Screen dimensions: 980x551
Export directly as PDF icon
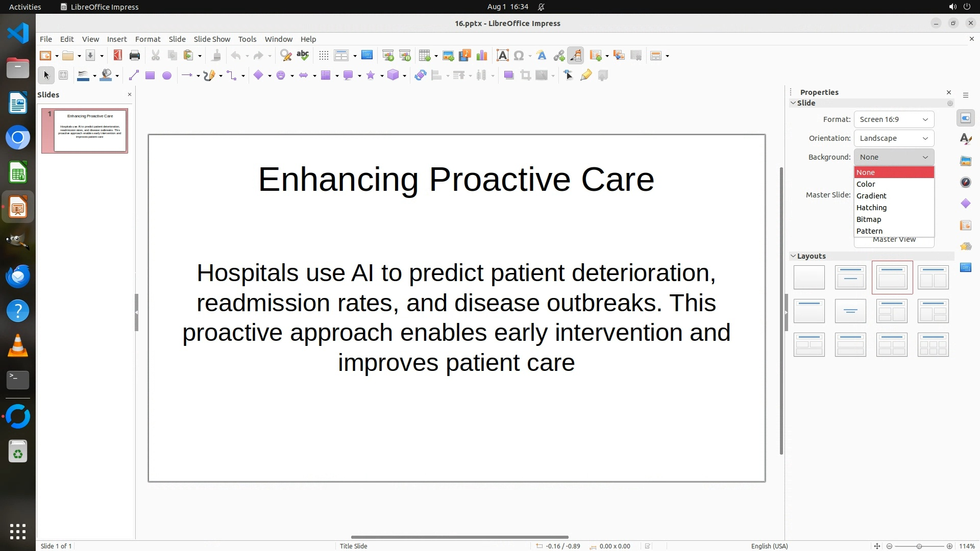point(117,56)
